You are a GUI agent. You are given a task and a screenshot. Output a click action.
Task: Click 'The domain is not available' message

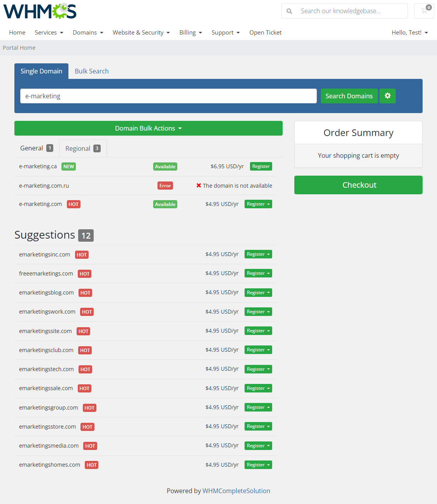tap(238, 186)
